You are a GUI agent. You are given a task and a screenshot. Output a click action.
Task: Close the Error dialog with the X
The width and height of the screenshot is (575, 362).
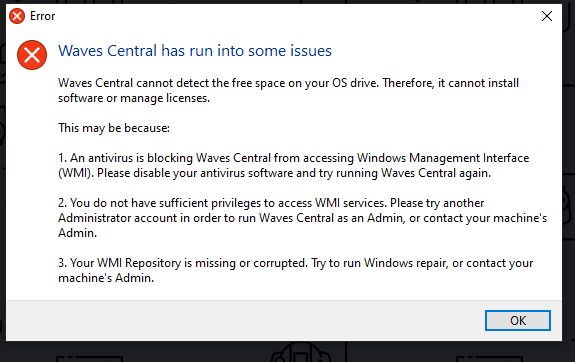(x=547, y=16)
